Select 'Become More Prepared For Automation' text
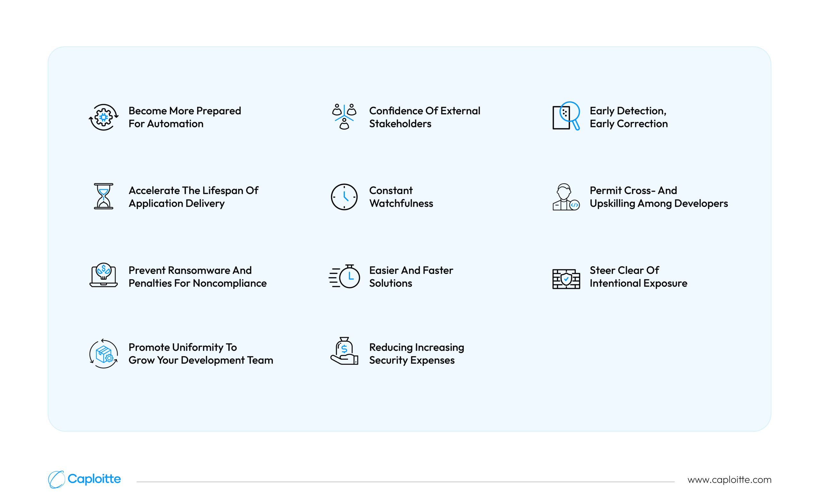 point(184,117)
